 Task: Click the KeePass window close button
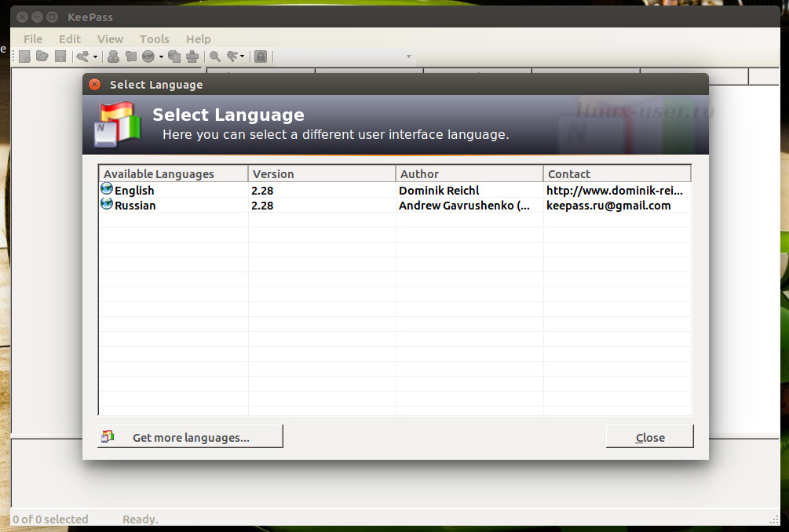(x=22, y=16)
